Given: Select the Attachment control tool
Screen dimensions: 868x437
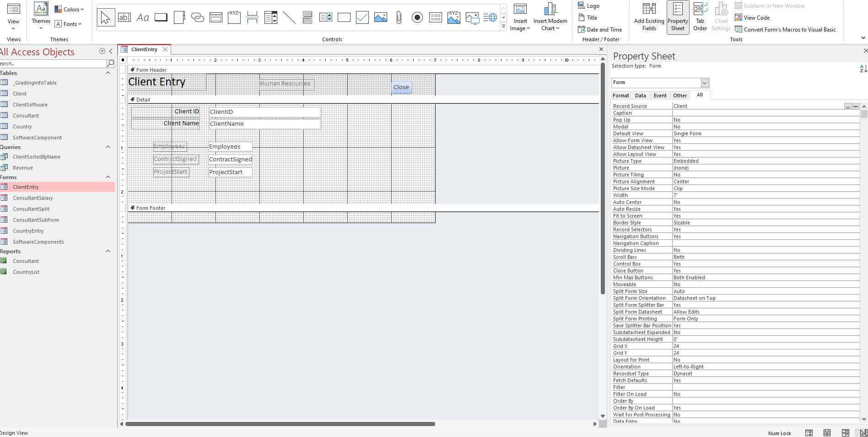Looking at the screenshot, I should point(398,17).
